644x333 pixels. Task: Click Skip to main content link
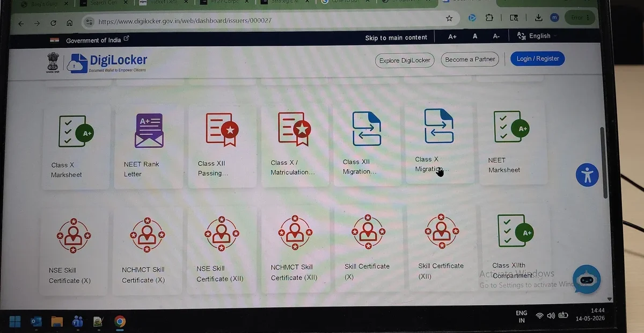[396, 38]
